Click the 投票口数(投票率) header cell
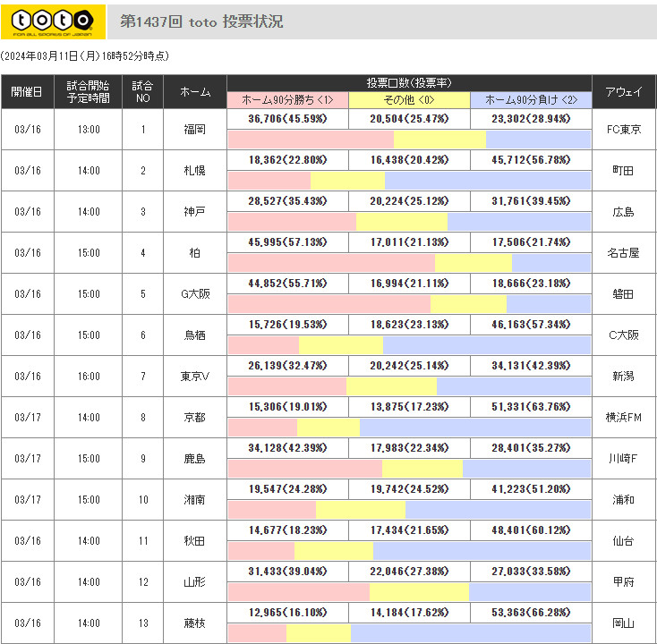This screenshot has height=644, width=657. point(409,82)
